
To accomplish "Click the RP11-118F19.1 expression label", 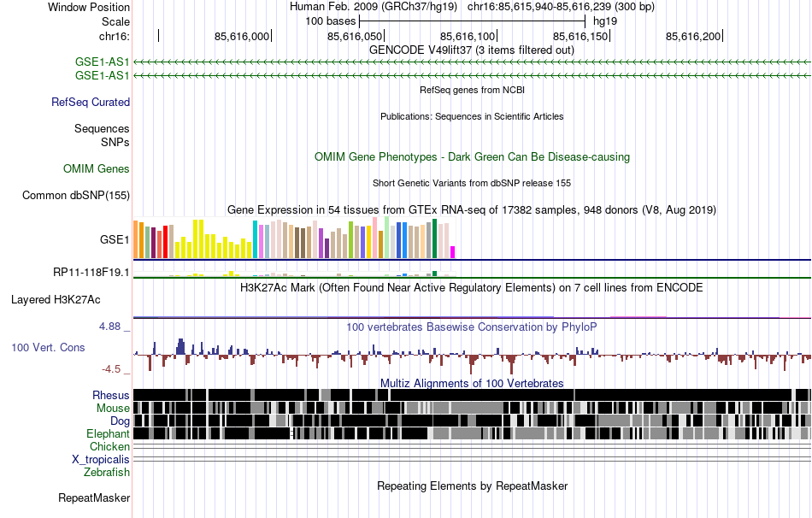I will point(91,272).
